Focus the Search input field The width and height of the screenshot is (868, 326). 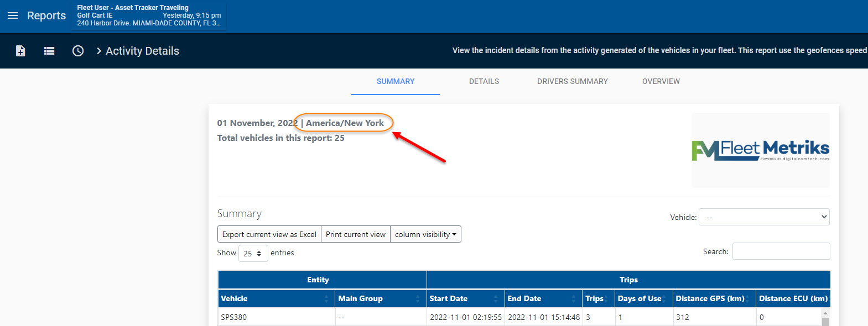[x=781, y=251]
